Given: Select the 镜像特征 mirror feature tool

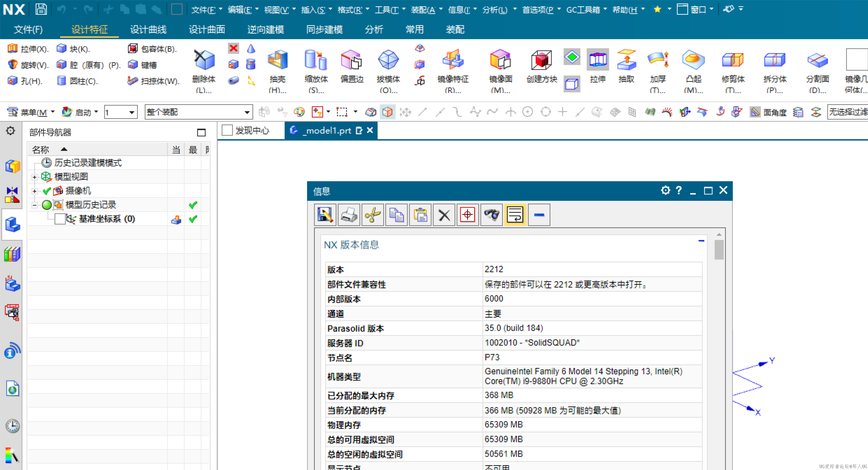Looking at the screenshot, I should (x=453, y=71).
